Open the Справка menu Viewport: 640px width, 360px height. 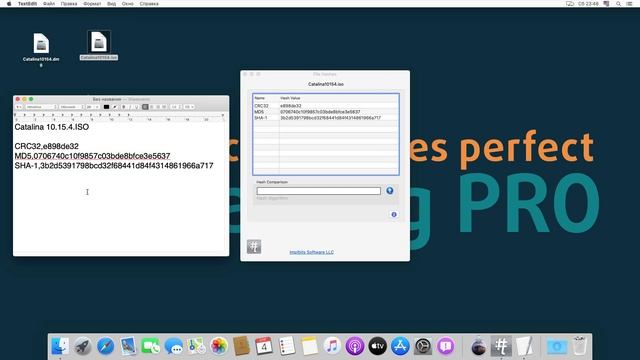click(149, 4)
